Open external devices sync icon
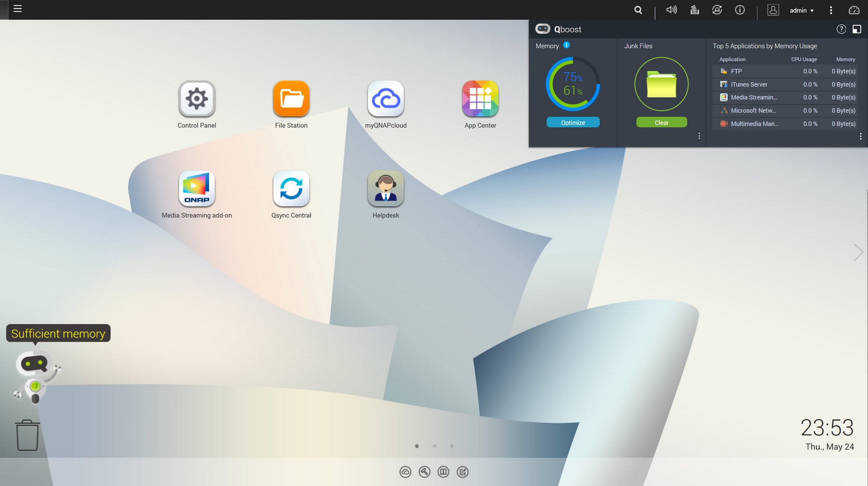 pyautogui.click(x=717, y=10)
